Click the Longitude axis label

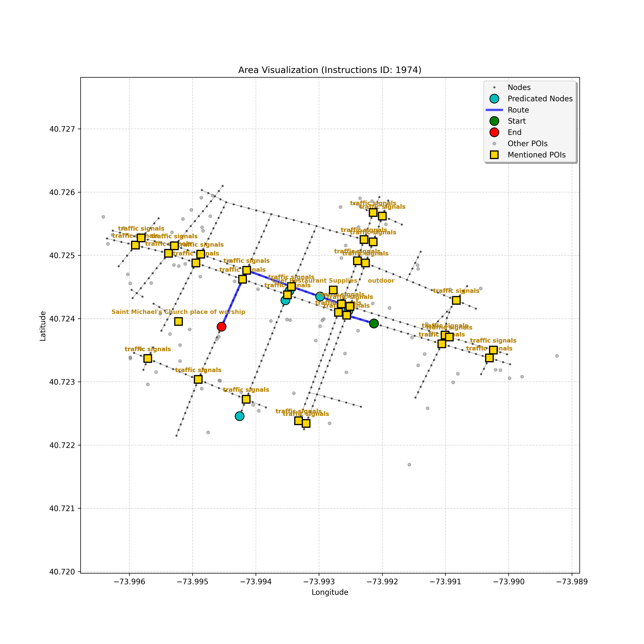tap(330, 592)
